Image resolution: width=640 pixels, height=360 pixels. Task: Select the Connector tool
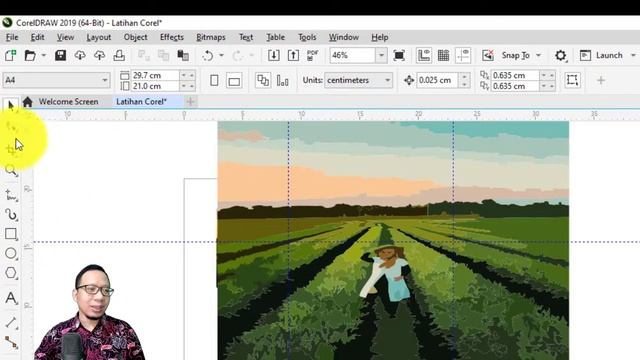click(x=11, y=342)
